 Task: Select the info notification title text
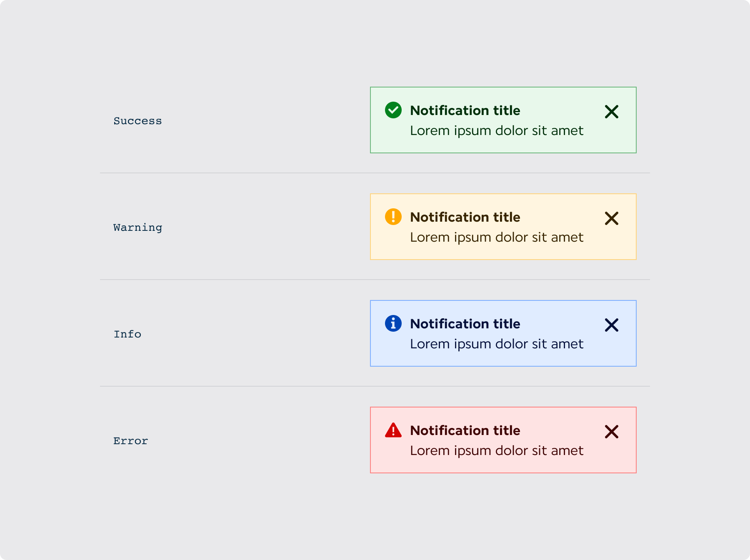pos(465,324)
